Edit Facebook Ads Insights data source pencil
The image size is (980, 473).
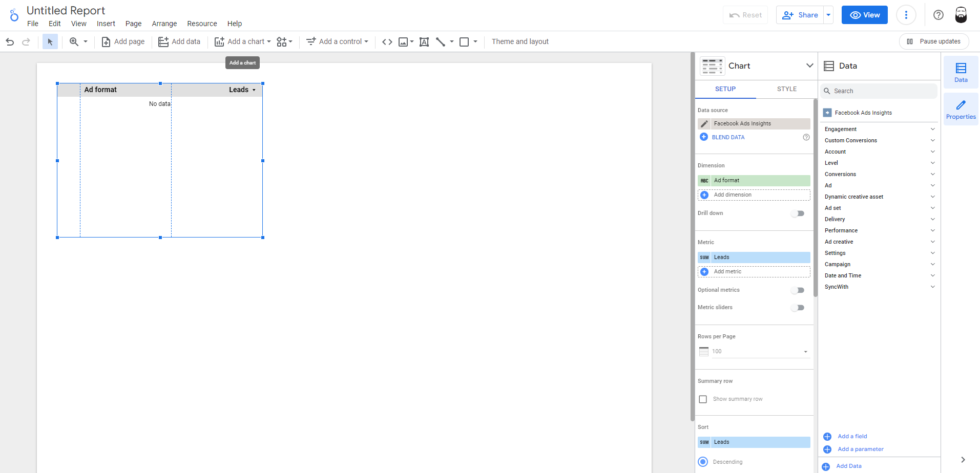coord(704,124)
